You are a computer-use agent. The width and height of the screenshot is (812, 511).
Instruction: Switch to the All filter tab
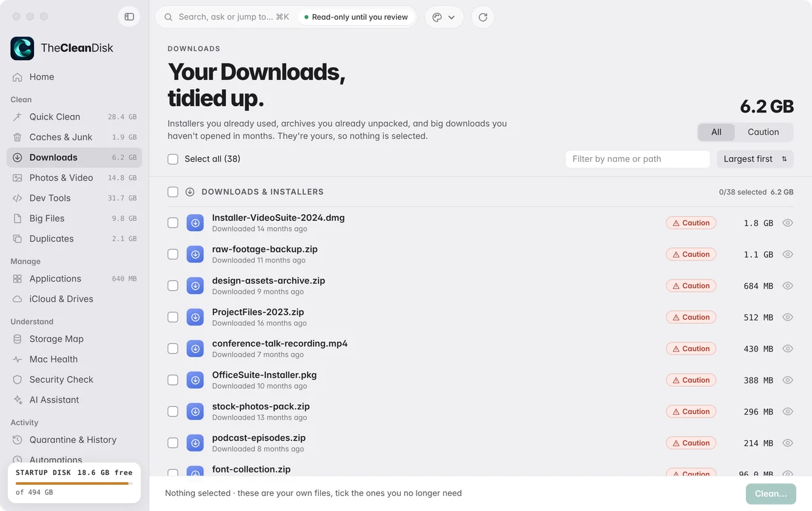point(716,132)
